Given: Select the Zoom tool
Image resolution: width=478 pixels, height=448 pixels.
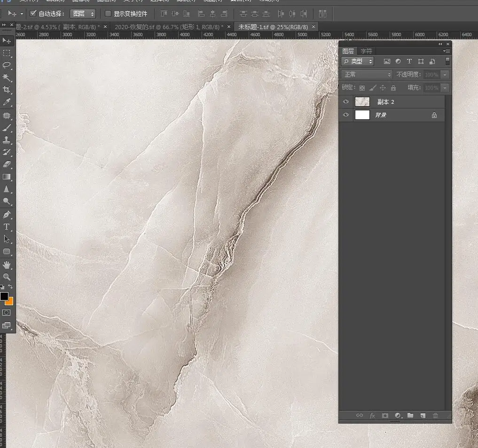Looking at the screenshot, I should (x=7, y=277).
